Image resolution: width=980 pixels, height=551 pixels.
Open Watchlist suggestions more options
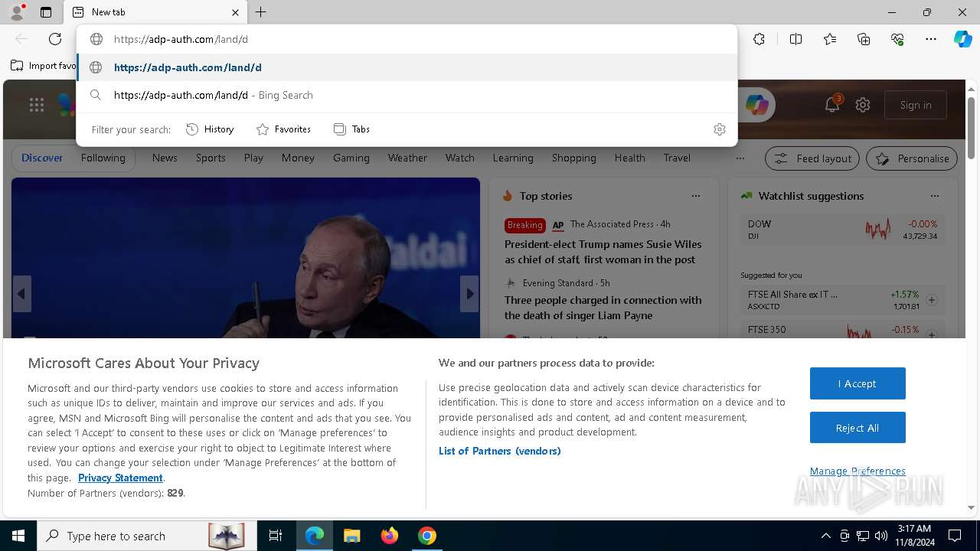click(x=934, y=196)
